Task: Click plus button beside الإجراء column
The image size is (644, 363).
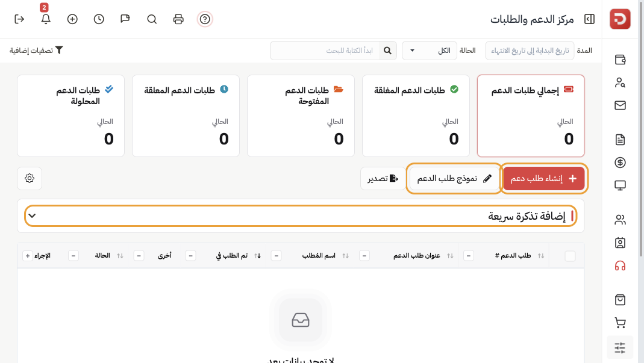Action: 28,256
